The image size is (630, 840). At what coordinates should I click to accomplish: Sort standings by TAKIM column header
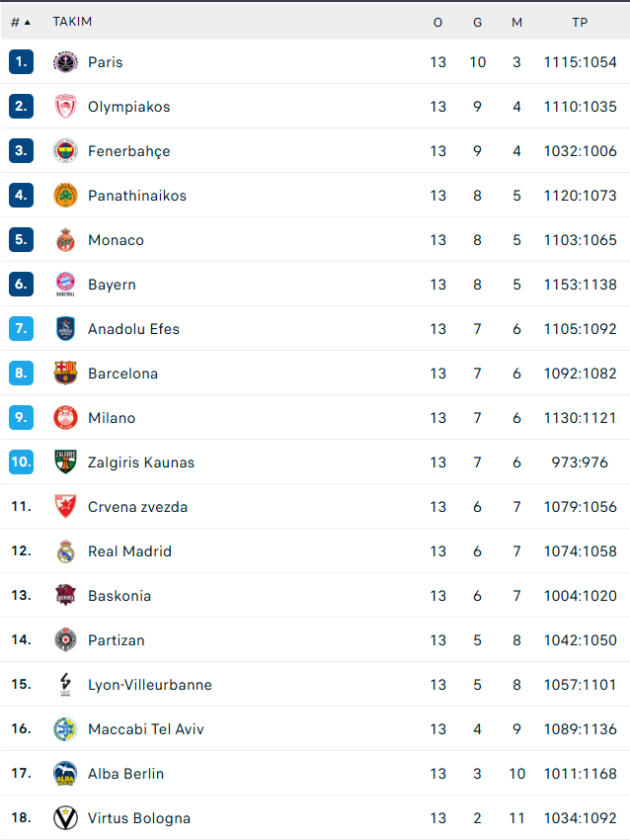point(72,22)
